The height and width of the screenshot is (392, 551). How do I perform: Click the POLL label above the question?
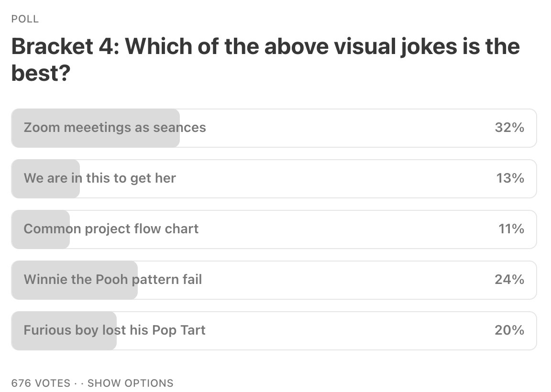click(25, 20)
